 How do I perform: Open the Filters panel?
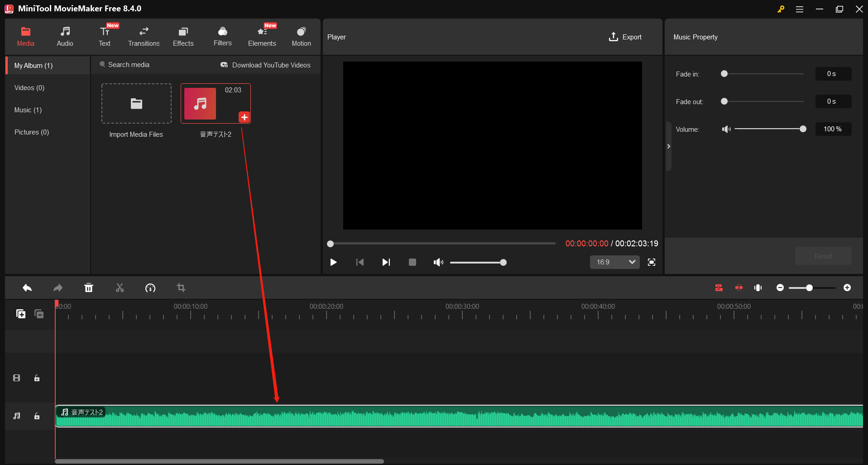point(222,36)
